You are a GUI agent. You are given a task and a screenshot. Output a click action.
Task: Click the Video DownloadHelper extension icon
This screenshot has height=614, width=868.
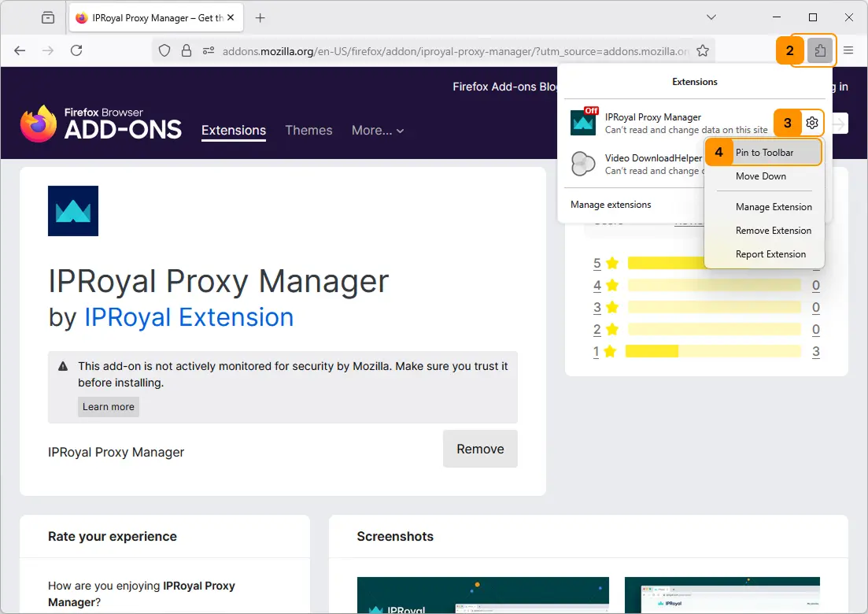(583, 164)
